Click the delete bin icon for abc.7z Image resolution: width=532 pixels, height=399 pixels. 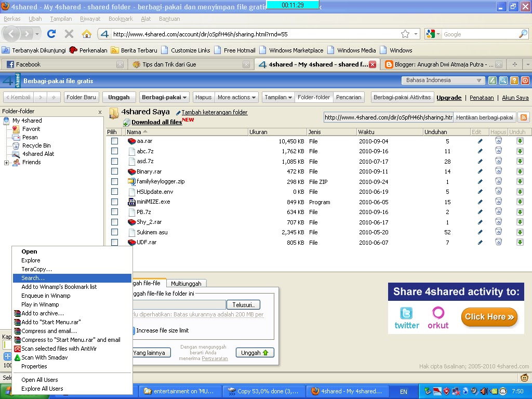[x=498, y=151]
